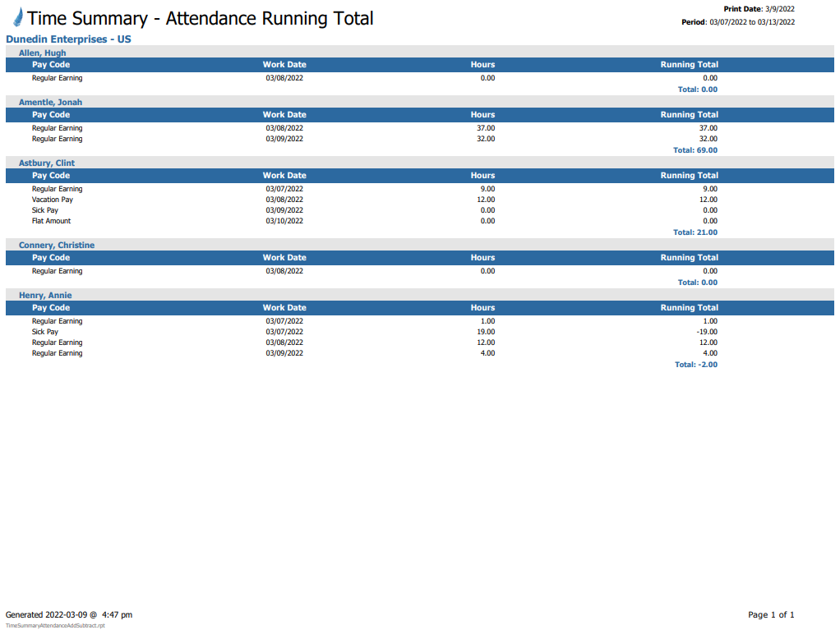Click the Time Summary report title
Image resolution: width=840 pixels, height=639 pixels.
(x=201, y=19)
